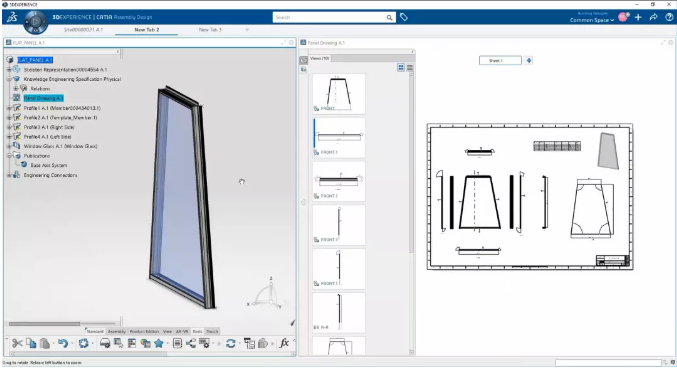Switch to New Tab 3
The height and width of the screenshot is (369, 677).
point(210,30)
